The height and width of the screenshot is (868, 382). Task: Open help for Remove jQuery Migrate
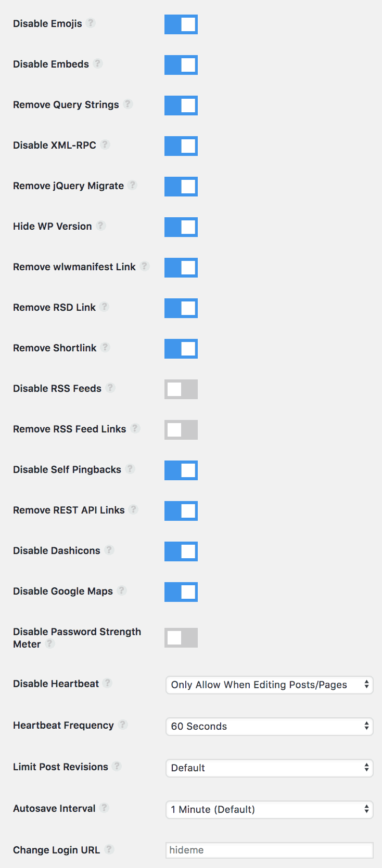[x=133, y=185]
